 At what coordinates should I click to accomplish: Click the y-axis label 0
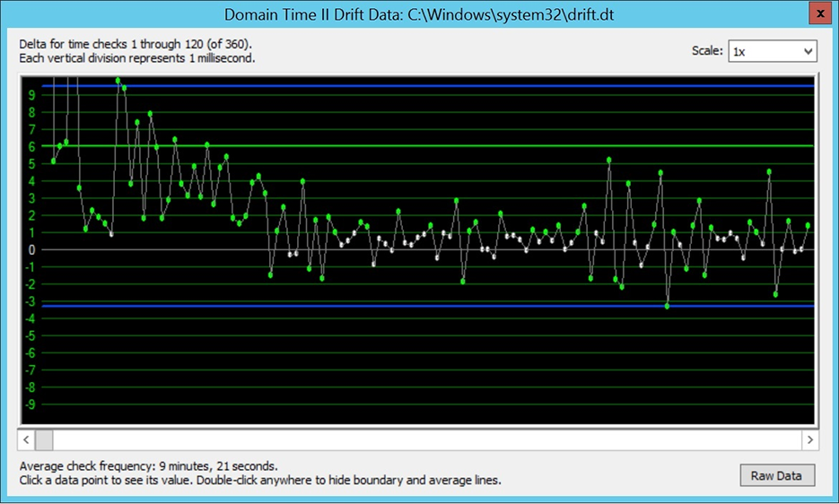(31, 250)
